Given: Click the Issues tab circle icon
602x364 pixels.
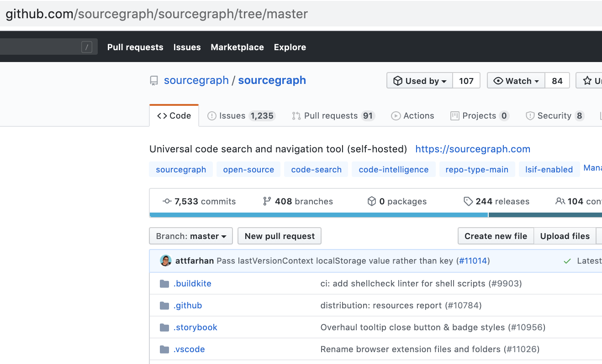Looking at the screenshot, I should [212, 116].
